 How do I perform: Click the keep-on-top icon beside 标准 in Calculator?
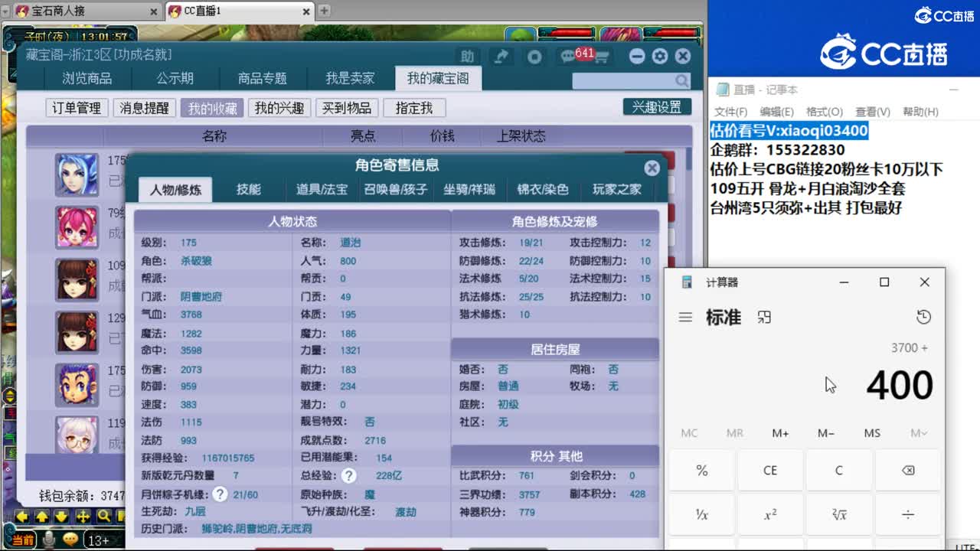click(x=764, y=316)
